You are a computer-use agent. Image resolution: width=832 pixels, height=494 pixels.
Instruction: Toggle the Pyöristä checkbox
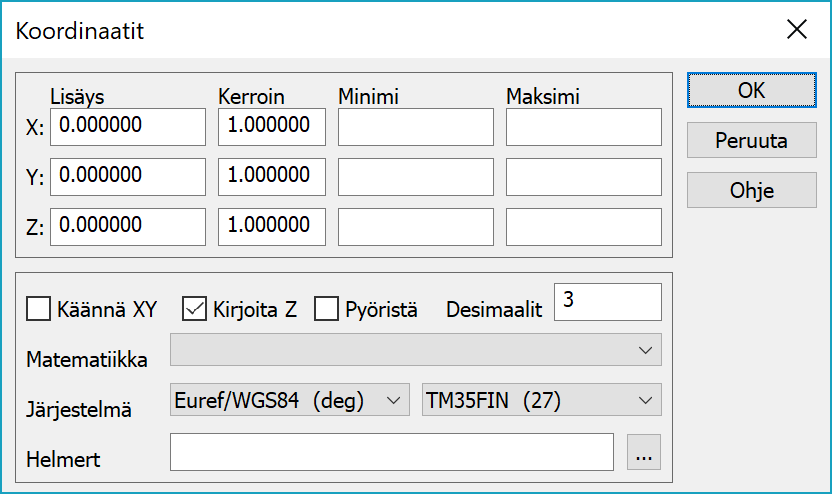(327, 309)
